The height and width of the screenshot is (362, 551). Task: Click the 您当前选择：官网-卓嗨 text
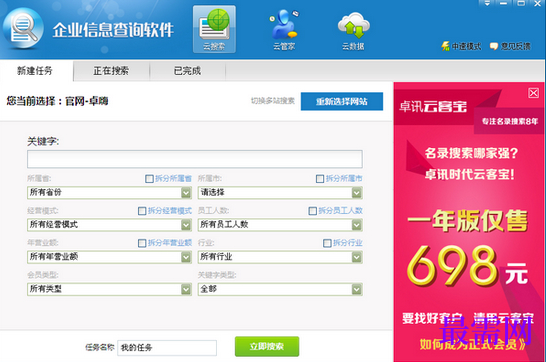click(x=57, y=101)
